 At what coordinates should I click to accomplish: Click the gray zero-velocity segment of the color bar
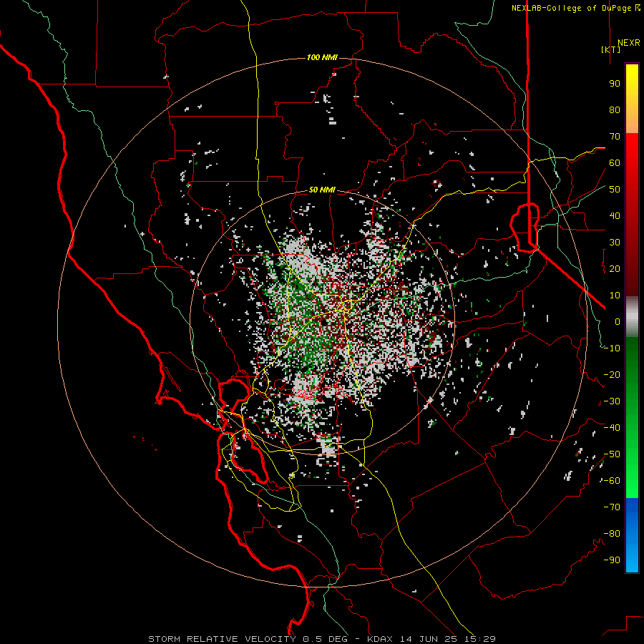coord(632,316)
